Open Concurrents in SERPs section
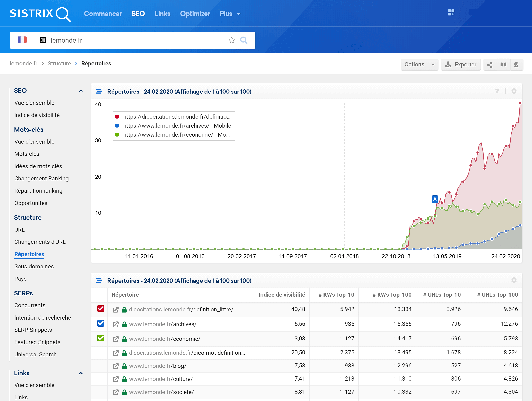 30,305
